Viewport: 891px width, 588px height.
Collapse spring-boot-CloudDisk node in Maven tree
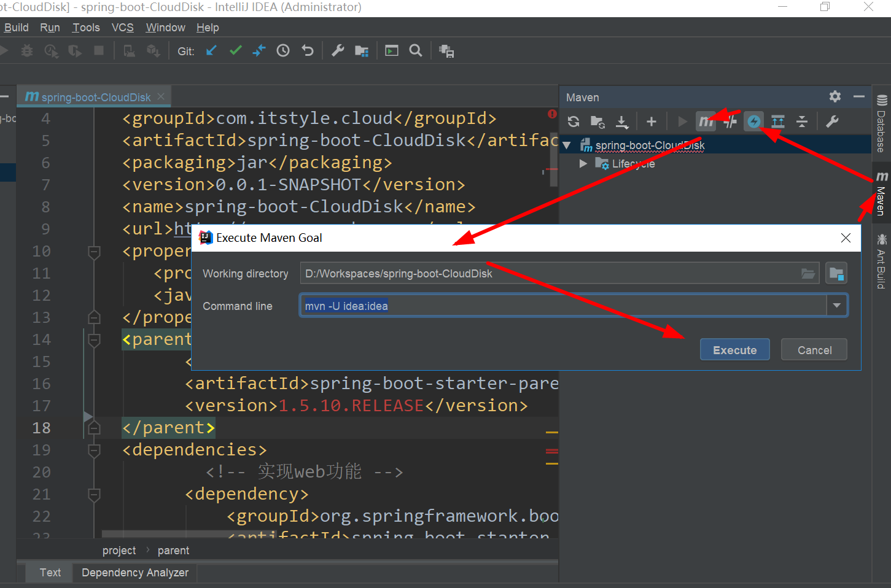pos(567,145)
